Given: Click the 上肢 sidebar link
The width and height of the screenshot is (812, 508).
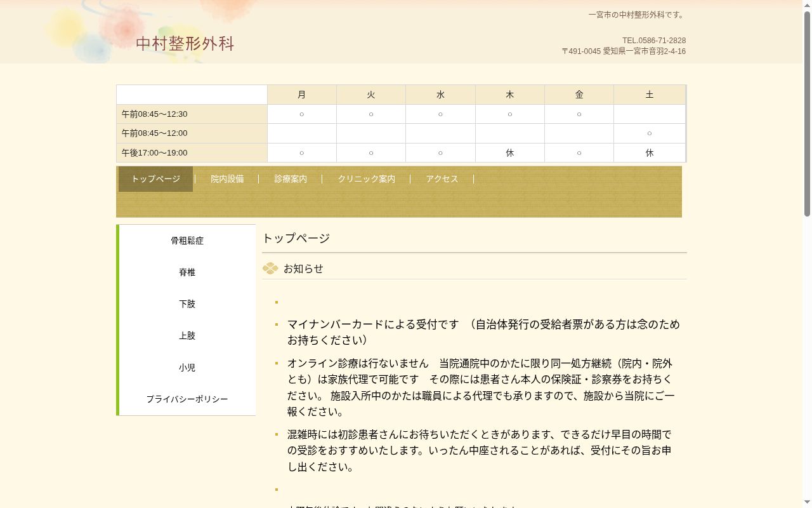Looking at the screenshot, I should (187, 336).
